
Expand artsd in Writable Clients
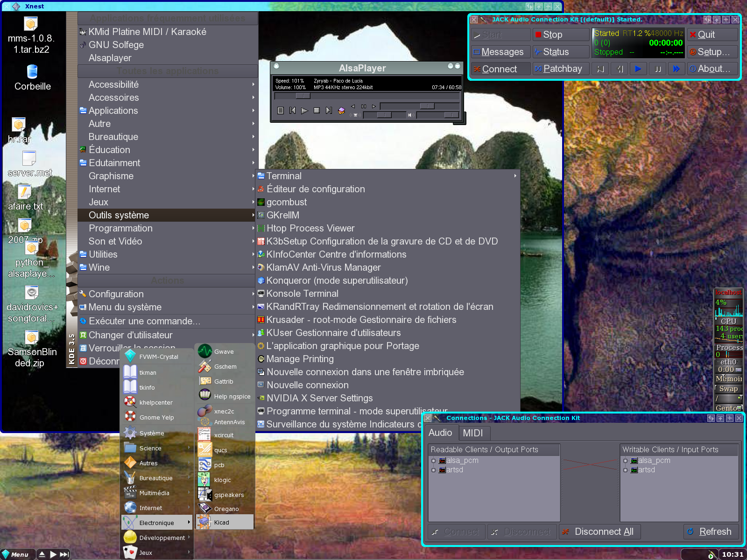point(625,470)
